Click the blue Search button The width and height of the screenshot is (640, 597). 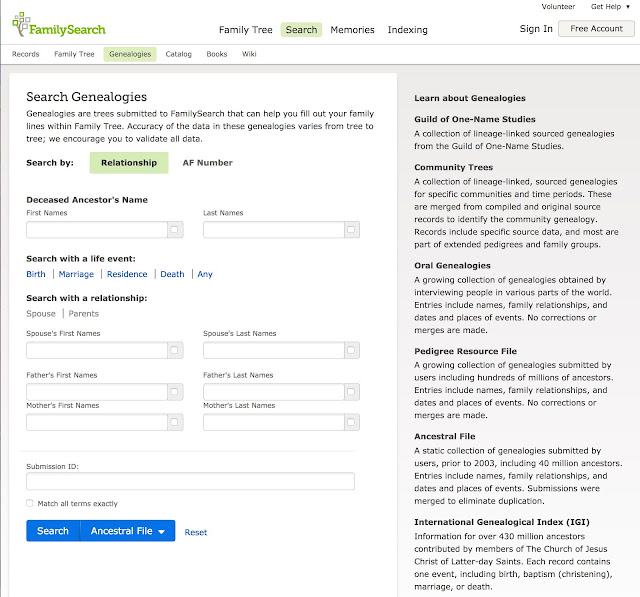point(53,531)
